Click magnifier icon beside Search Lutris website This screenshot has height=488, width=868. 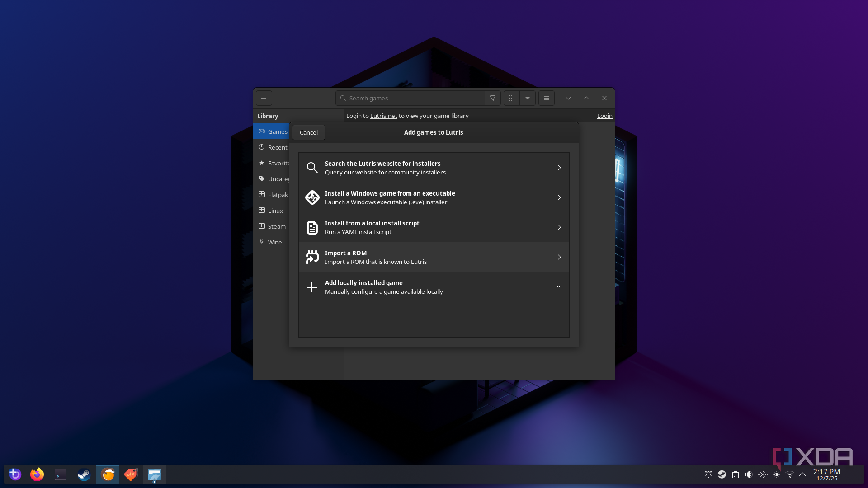point(312,168)
